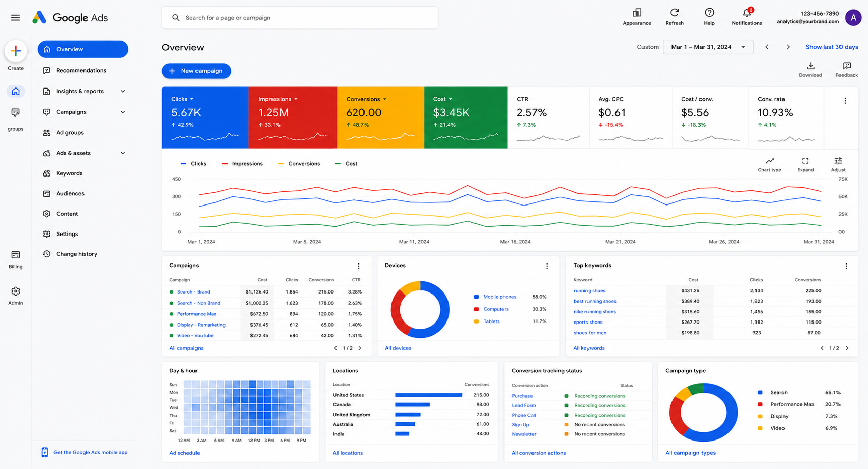Click the CTR scorecard

549,118
